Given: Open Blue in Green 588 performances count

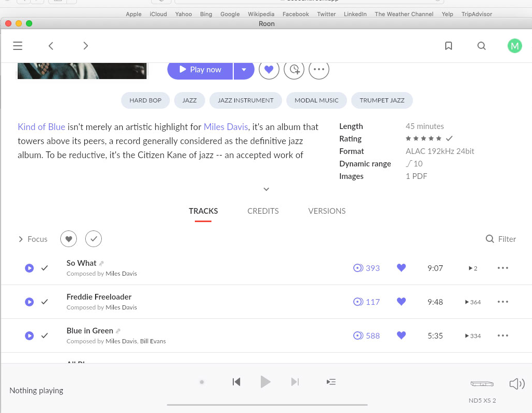Looking at the screenshot, I should click(366, 335).
